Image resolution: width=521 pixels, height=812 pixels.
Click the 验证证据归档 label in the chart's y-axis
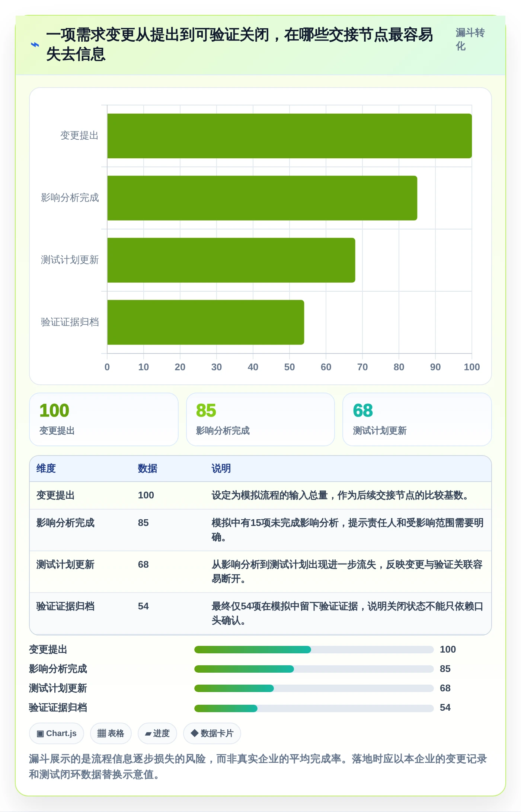click(70, 322)
